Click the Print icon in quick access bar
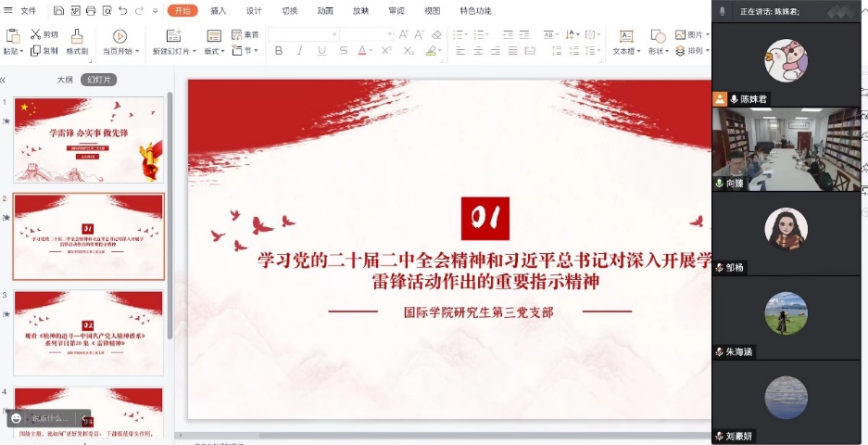This screenshot has width=868, height=445. [x=91, y=11]
